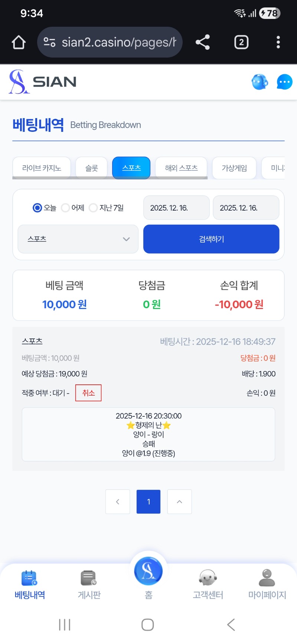
Task: Select the 지난 7일 radio option
Action: [93, 208]
